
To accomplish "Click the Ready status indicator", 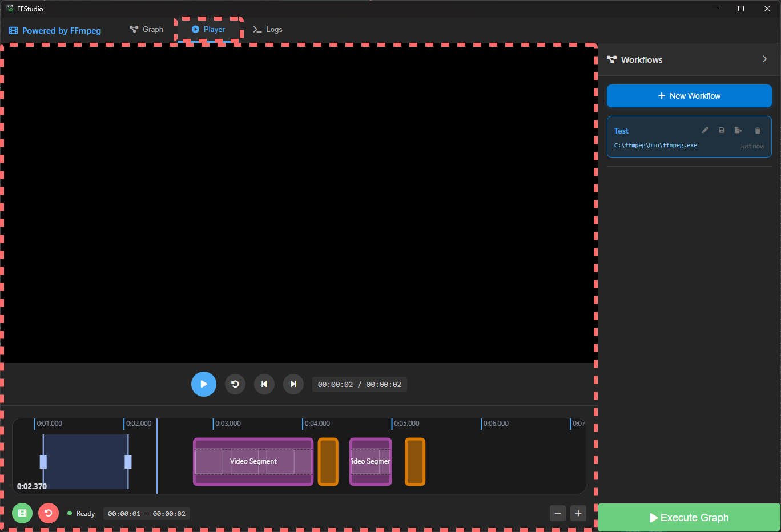I will pos(81,514).
